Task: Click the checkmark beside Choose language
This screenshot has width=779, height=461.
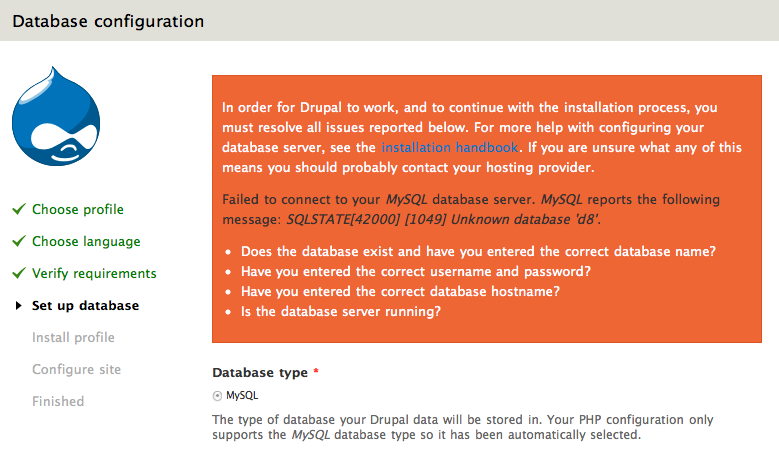Action: point(19,241)
